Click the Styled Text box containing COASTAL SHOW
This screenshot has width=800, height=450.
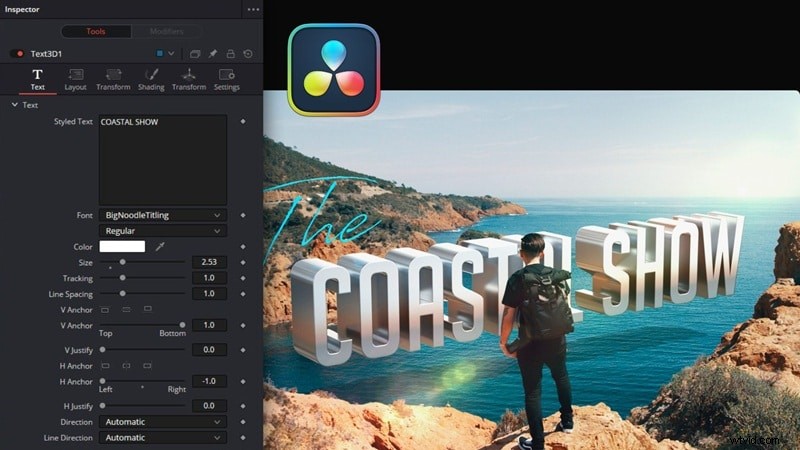pyautogui.click(x=163, y=160)
